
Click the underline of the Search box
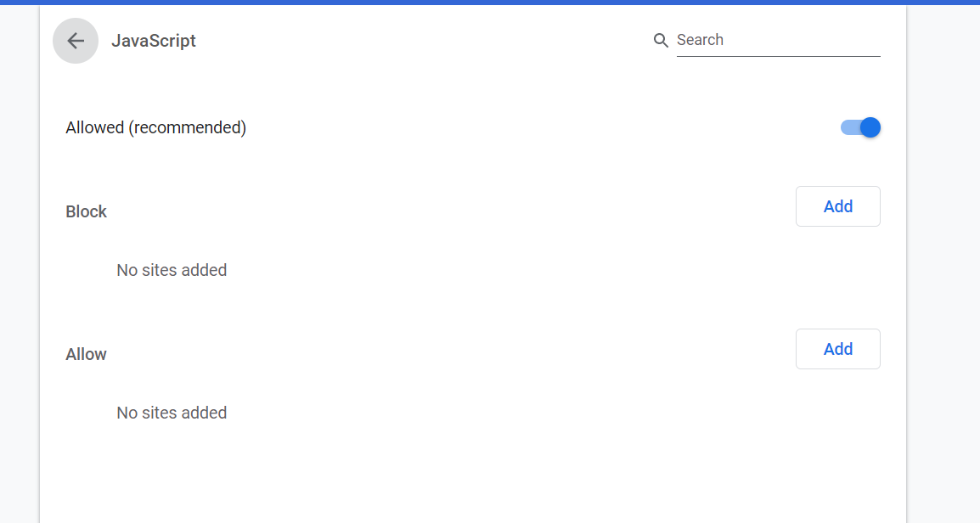[x=778, y=56]
